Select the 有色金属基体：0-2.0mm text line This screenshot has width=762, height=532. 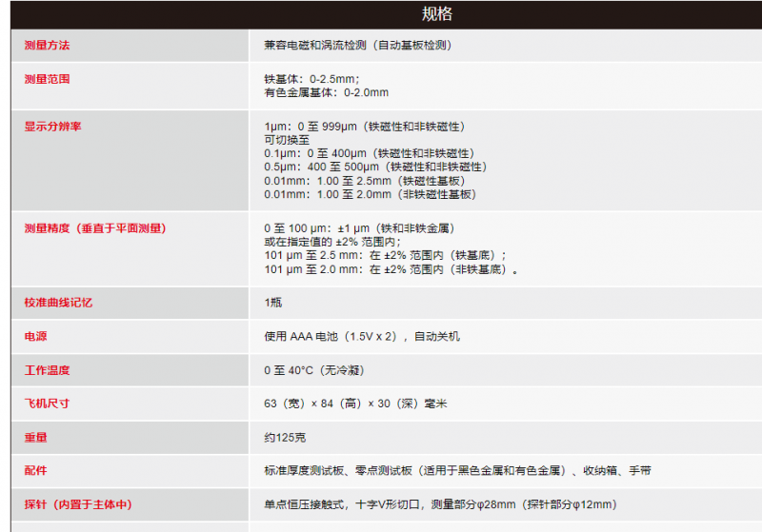click(x=326, y=93)
